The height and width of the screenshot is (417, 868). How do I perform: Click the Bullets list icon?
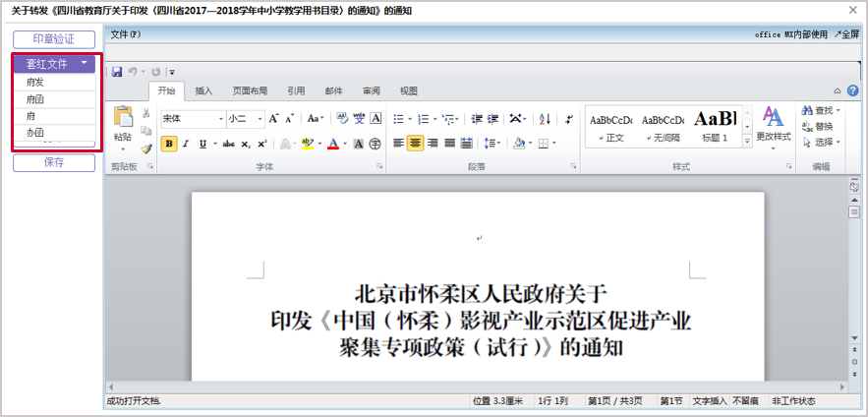click(x=398, y=119)
